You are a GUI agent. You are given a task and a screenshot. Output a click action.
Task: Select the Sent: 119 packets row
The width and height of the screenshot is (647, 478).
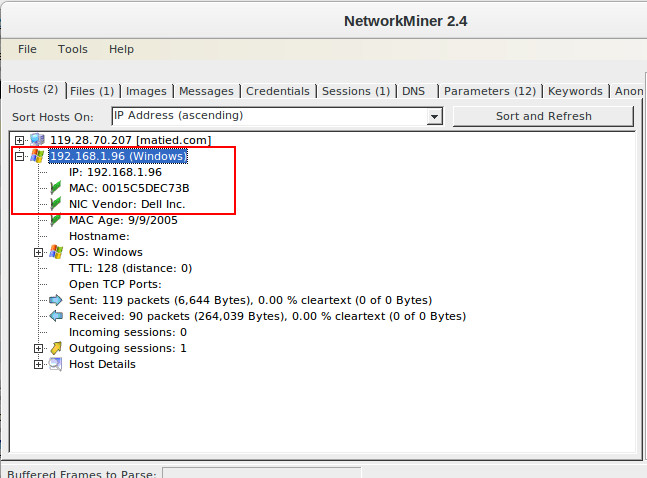coord(250,300)
